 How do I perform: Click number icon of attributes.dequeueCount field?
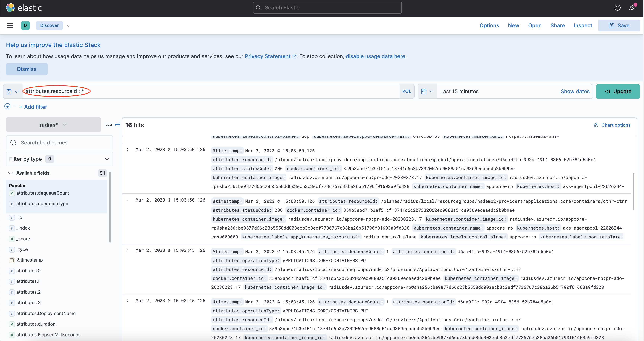pyautogui.click(x=12, y=193)
